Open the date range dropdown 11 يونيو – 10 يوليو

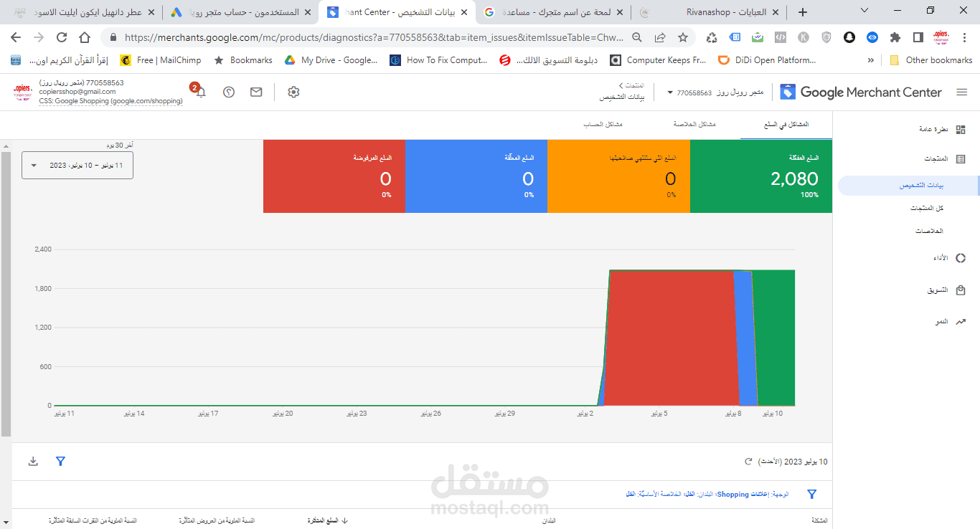tap(77, 165)
